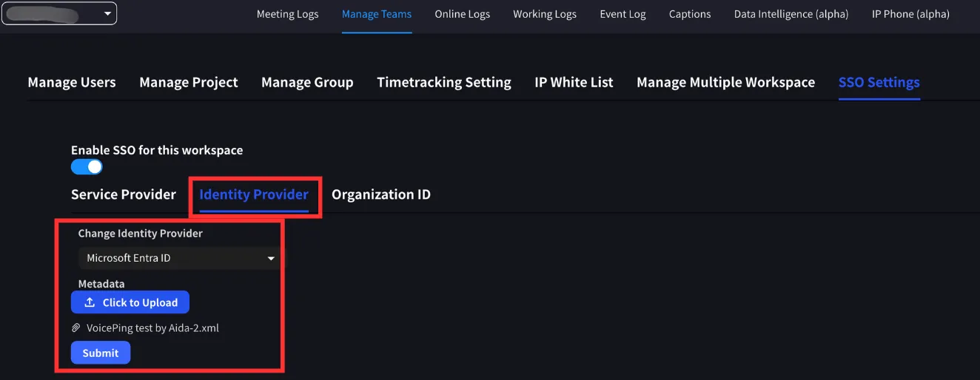Open Data Intelligence (alpha)
Viewport: 980px width, 380px height.
point(791,14)
